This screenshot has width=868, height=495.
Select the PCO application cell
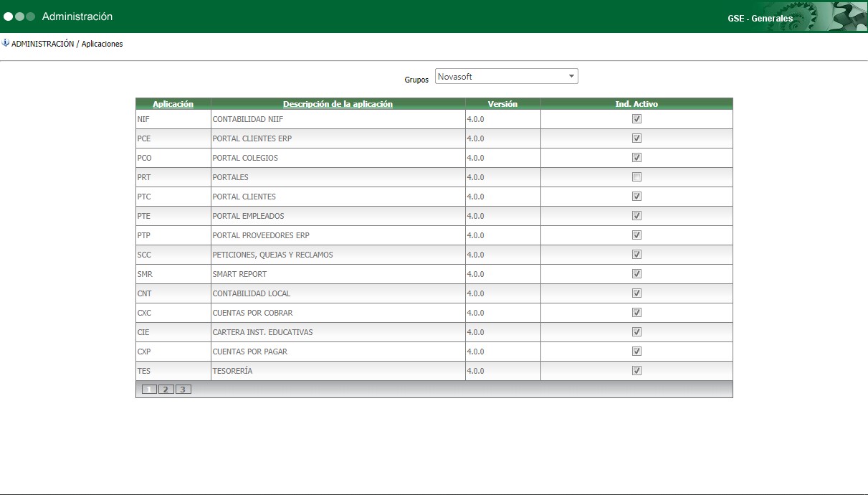(x=173, y=158)
